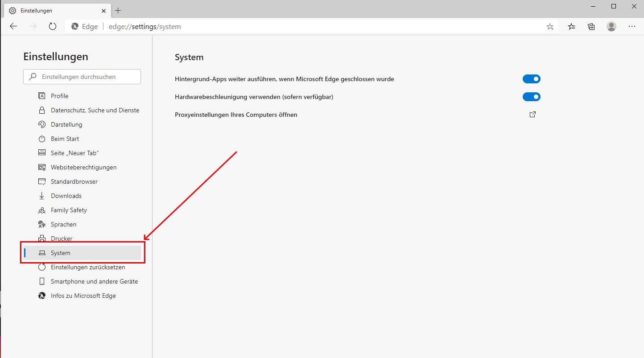Click the Einstellungen durchsuchen search field
Screen dimensions: 644x358
tap(82, 77)
